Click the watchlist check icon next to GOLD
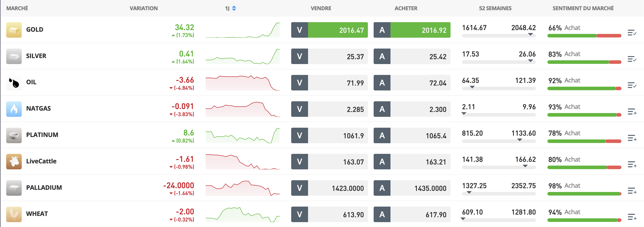The width and height of the screenshot is (644, 227). (632, 33)
